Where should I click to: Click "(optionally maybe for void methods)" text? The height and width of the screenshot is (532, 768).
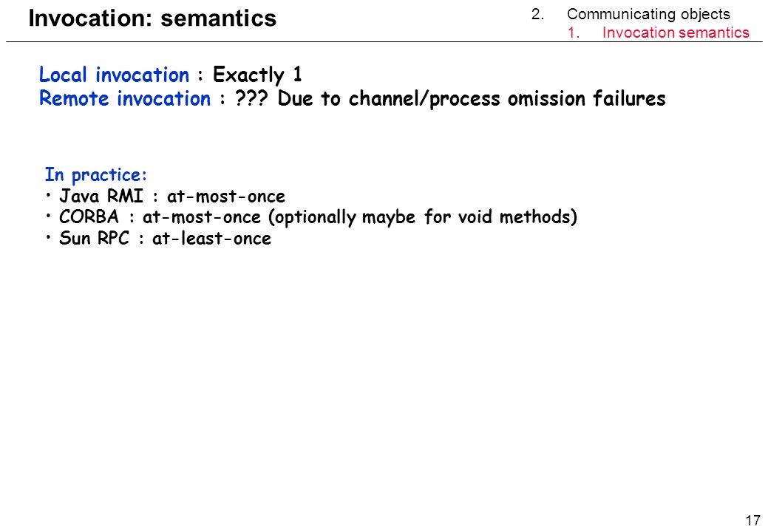click(x=424, y=216)
